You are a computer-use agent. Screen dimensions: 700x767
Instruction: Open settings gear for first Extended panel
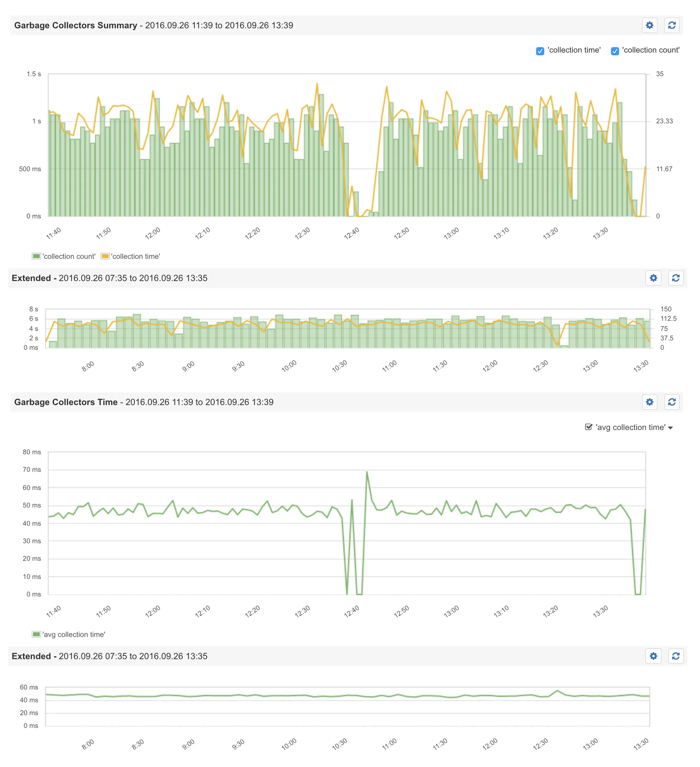[x=653, y=278]
